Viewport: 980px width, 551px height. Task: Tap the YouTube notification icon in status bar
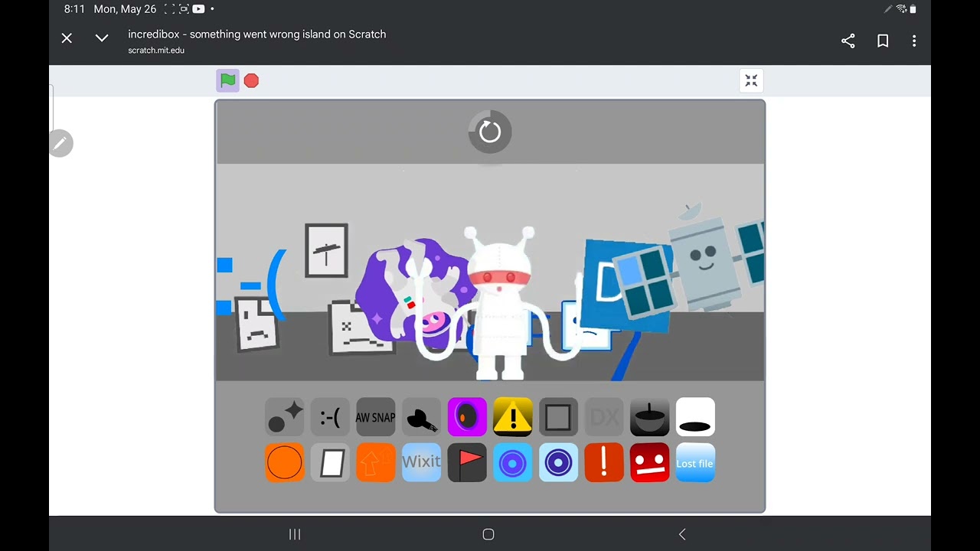click(198, 9)
